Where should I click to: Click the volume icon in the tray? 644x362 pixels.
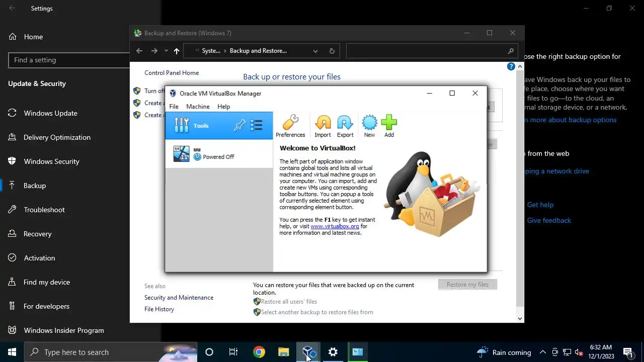(579, 352)
